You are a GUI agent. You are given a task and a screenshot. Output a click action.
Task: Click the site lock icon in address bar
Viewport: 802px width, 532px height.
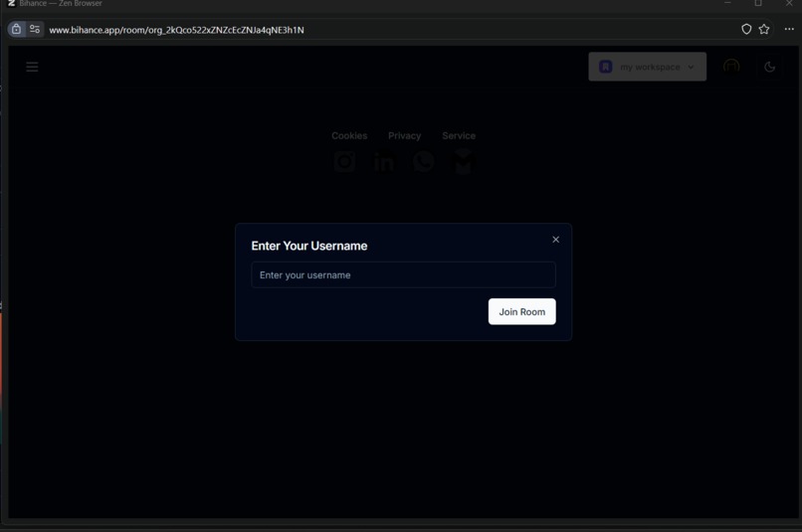tap(16, 29)
